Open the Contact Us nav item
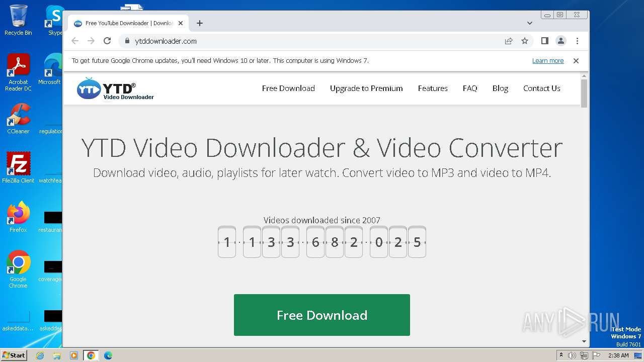 [542, 88]
